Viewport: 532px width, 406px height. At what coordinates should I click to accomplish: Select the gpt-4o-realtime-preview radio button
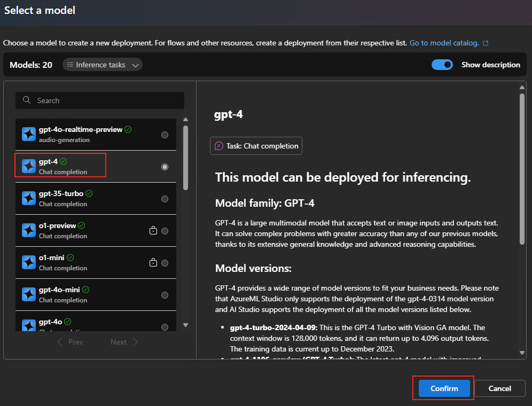[165, 135]
